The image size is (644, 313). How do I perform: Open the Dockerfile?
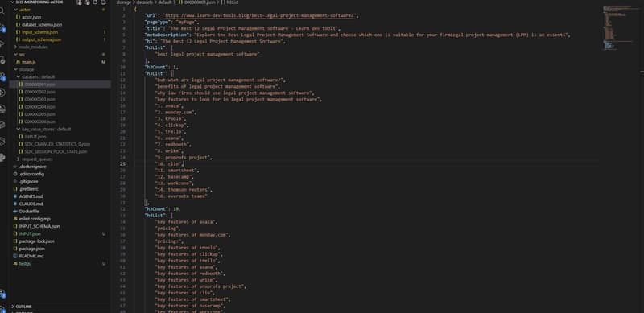pos(29,211)
